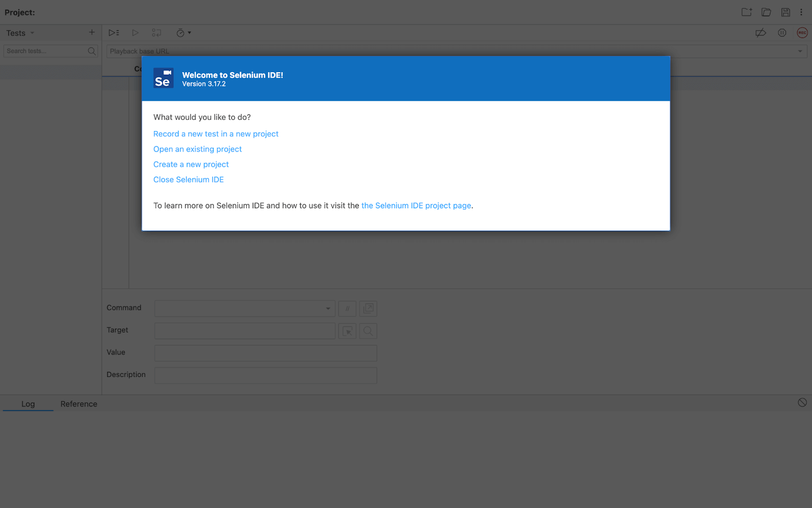This screenshot has height=508, width=812.
Task: Click the Project title text
Action: tap(20, 12)
